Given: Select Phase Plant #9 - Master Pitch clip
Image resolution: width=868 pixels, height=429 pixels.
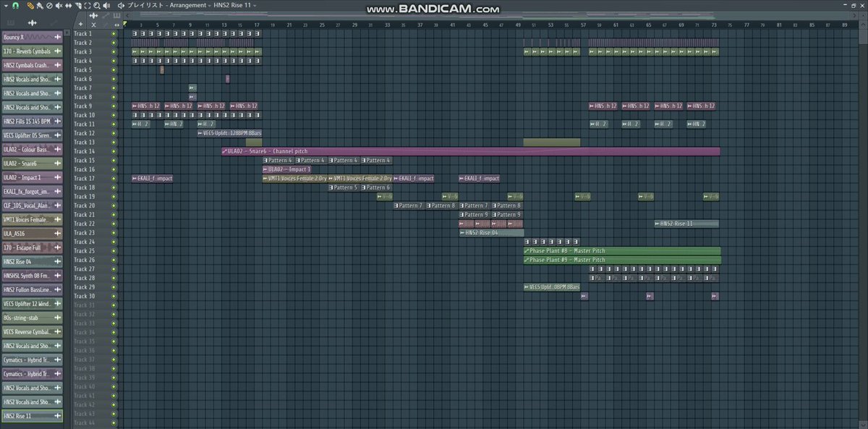Looking at the screenshot, I should tap(622, 260).
